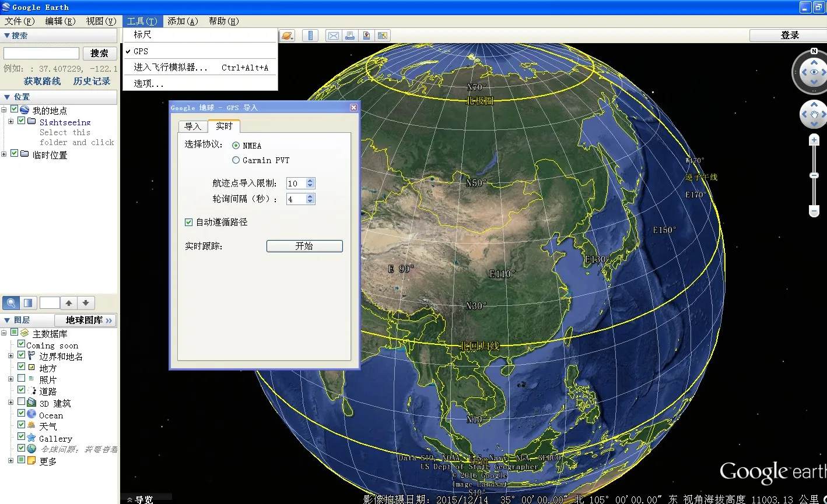Click the save image toolbar icon
The width and height of the screenshot is (827, 504).
point(366,36)
